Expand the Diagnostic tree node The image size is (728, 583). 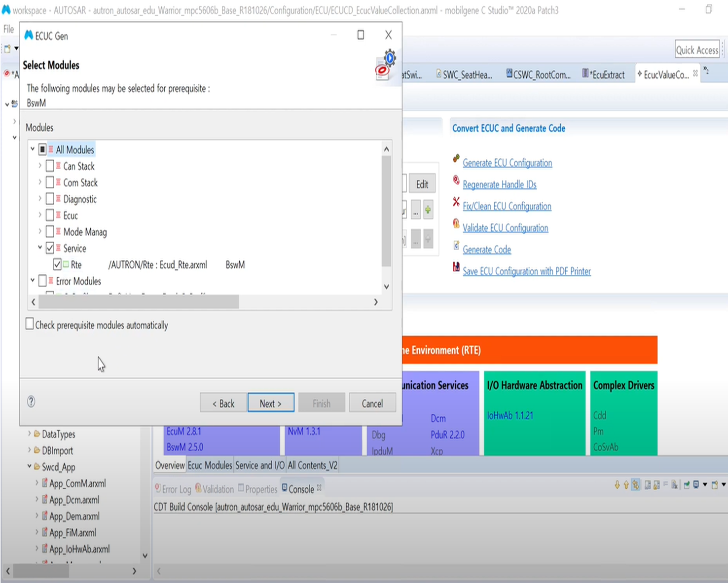click(40, 199)
